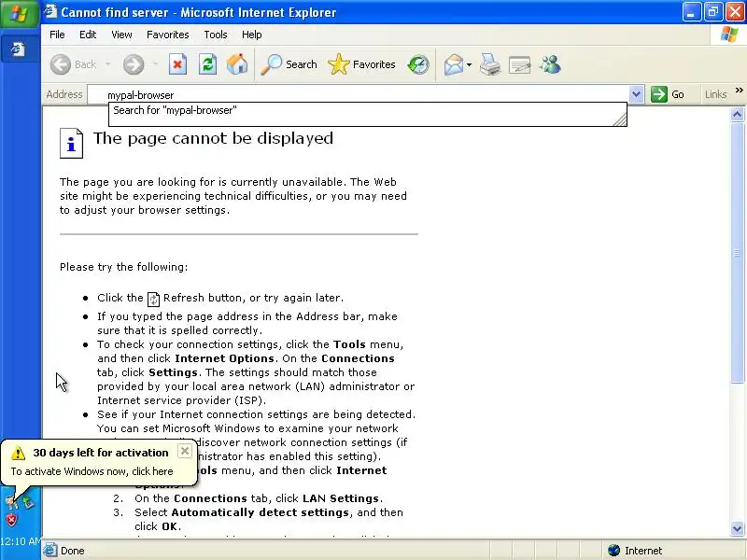This screenshot has height=560, width=747.
Task: Open the Tools menu
Action: pos(216,35)
